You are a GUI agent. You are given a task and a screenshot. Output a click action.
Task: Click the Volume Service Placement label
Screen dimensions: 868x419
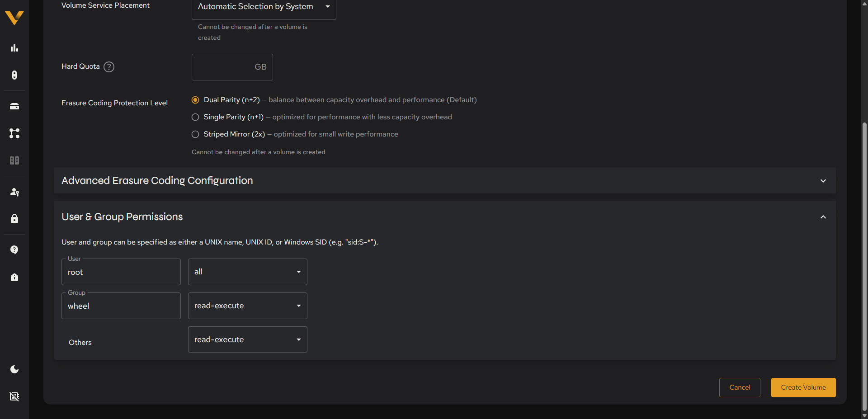point(105,5)
